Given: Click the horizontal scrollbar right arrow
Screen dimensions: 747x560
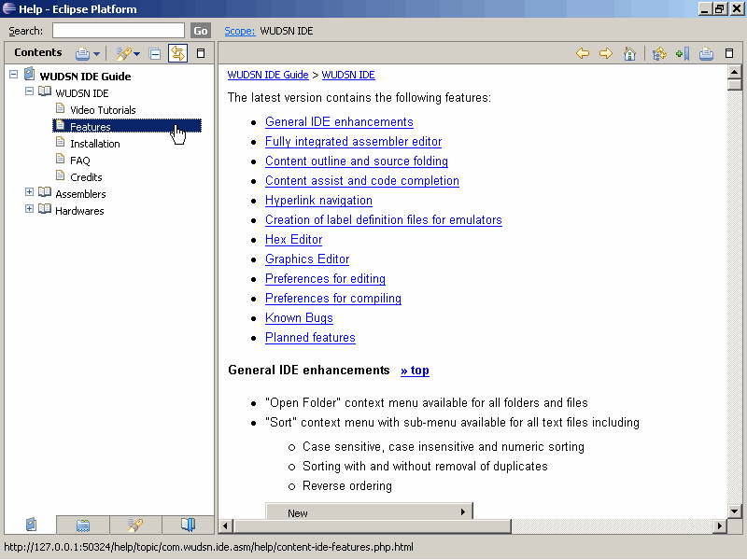Looking at the screenshot, I should (720, 525).
